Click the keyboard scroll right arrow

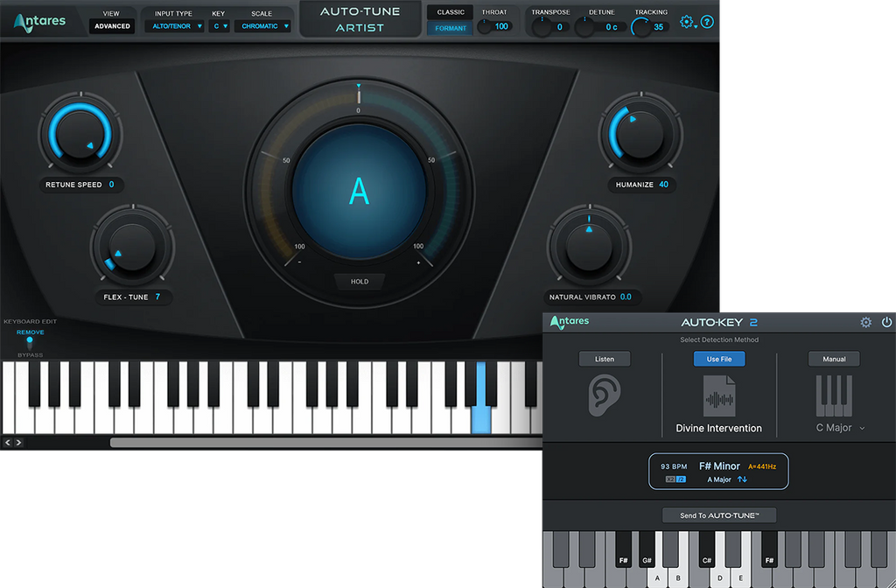tap(18, 442)
